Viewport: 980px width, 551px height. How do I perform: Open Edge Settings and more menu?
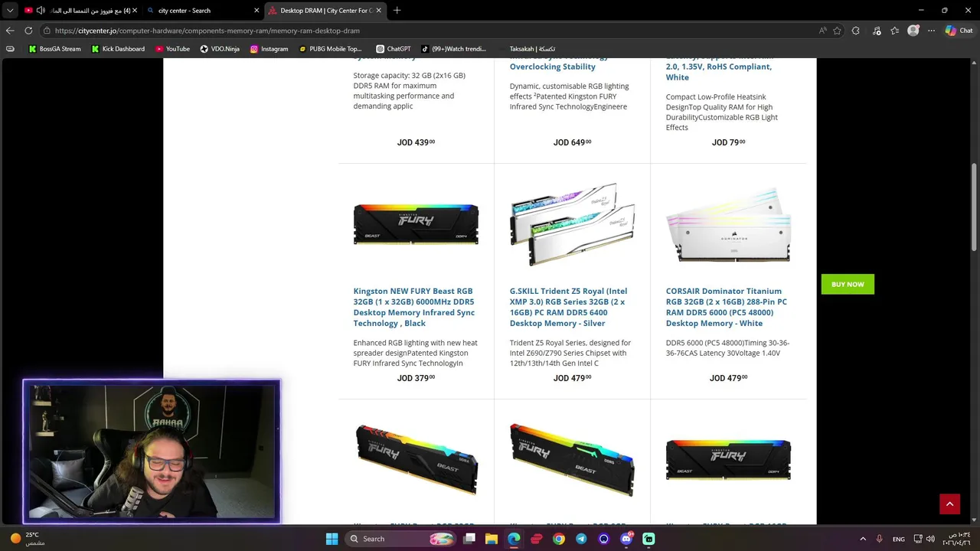(931, 31)
